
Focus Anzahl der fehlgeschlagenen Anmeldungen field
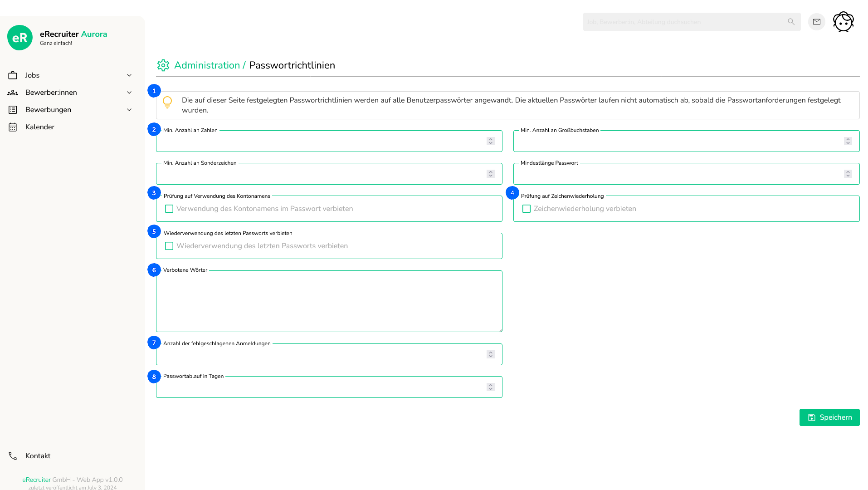click(x=329, y=354)
